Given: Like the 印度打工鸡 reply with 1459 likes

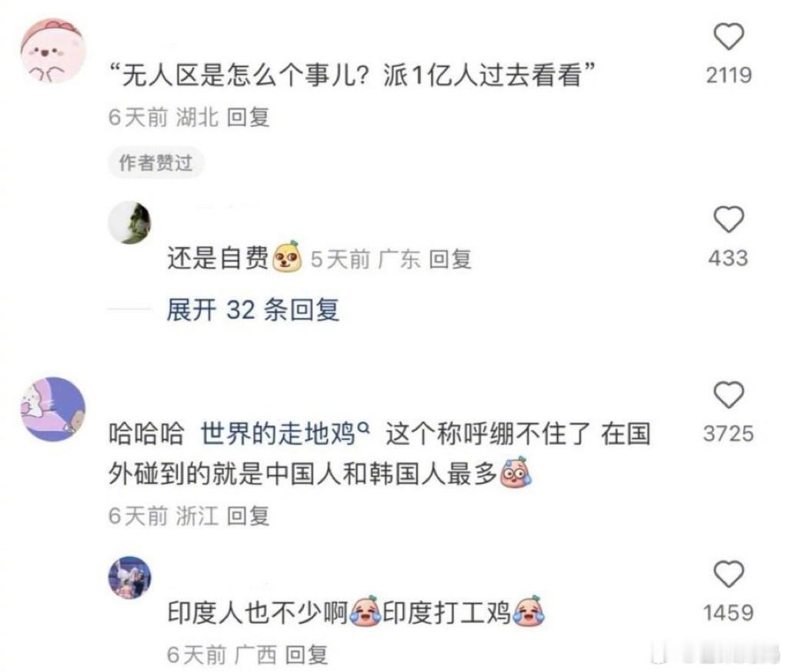Looking at the screenshot, I should point(729,574).
